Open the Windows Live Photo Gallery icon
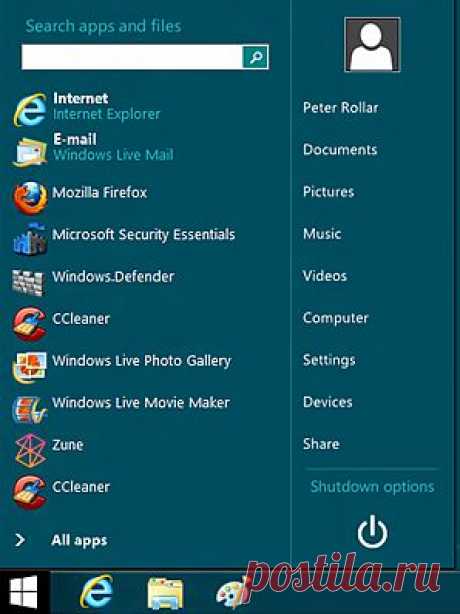 [30, 367]
